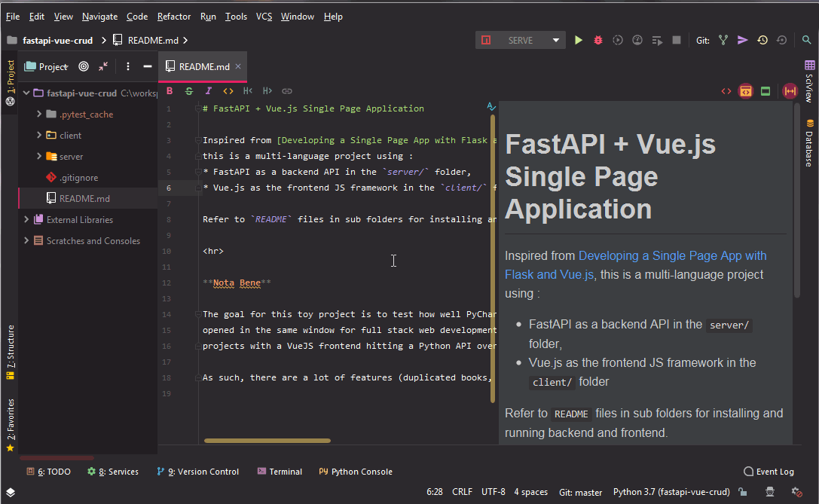819x504 pixels.
Task: Show Git history with the clock icon
Action: 762,40
